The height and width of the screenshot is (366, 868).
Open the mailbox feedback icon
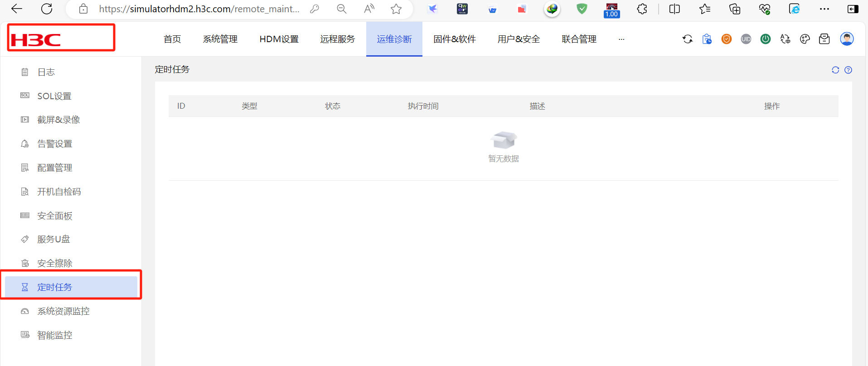[824, 39]
